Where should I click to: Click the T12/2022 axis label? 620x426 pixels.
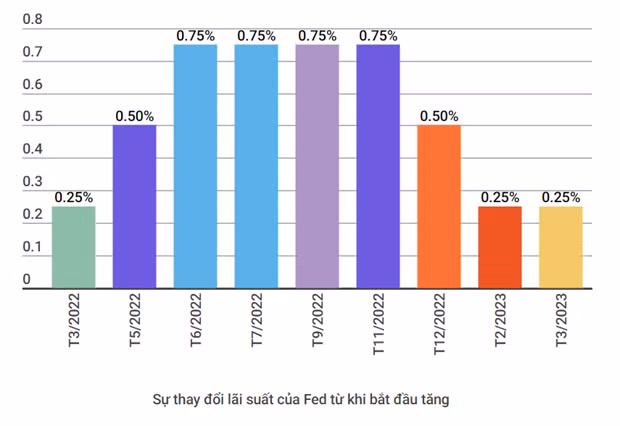[439, 324]
